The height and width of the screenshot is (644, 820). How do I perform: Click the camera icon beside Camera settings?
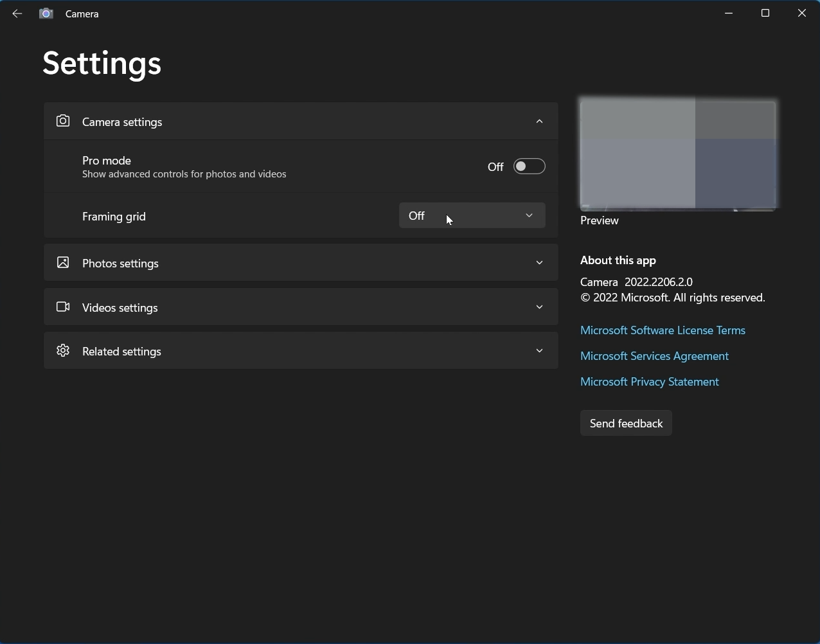click(63, 121)
